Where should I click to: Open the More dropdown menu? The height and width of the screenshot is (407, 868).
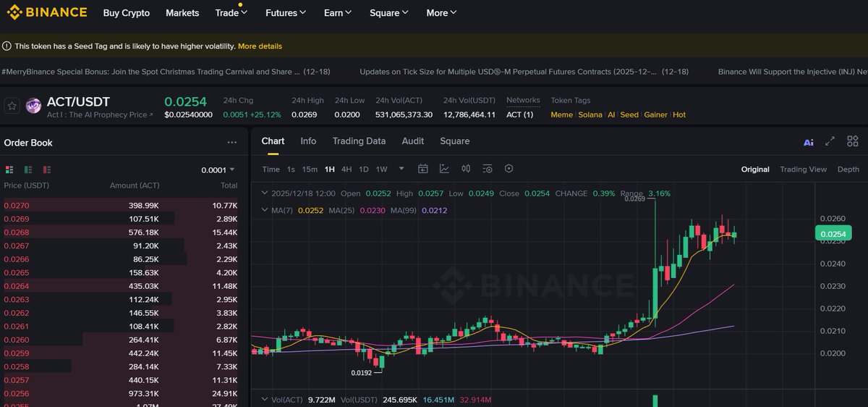pos(442,13)
